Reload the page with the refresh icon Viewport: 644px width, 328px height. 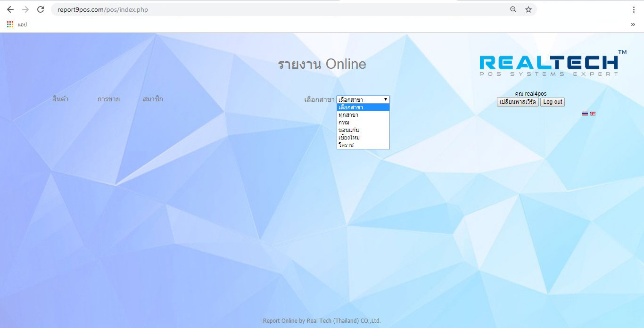41,9
